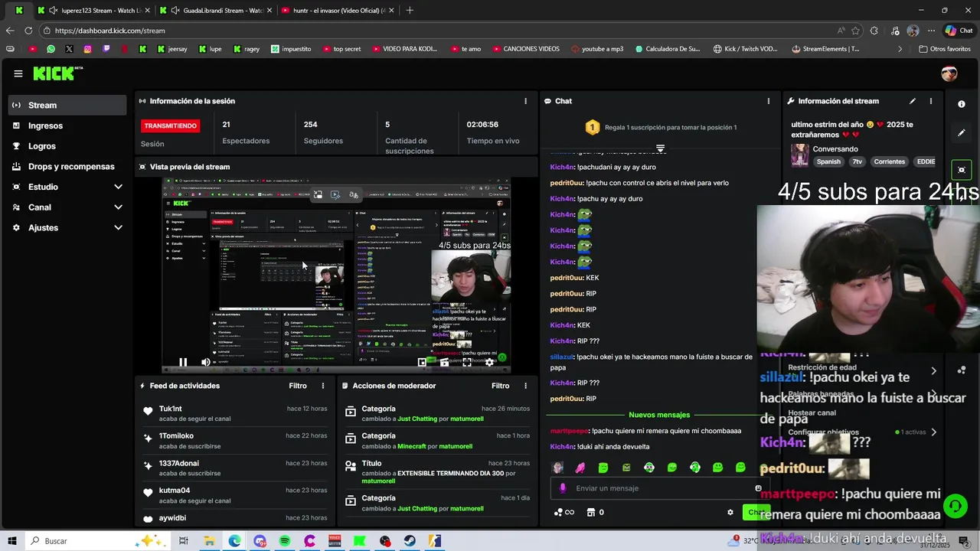Collapse the chat leaderboard arrow

click(x=660, y=148)
